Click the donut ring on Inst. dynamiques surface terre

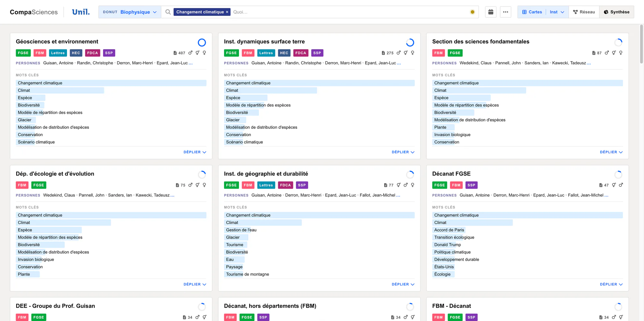coord(410,42)
